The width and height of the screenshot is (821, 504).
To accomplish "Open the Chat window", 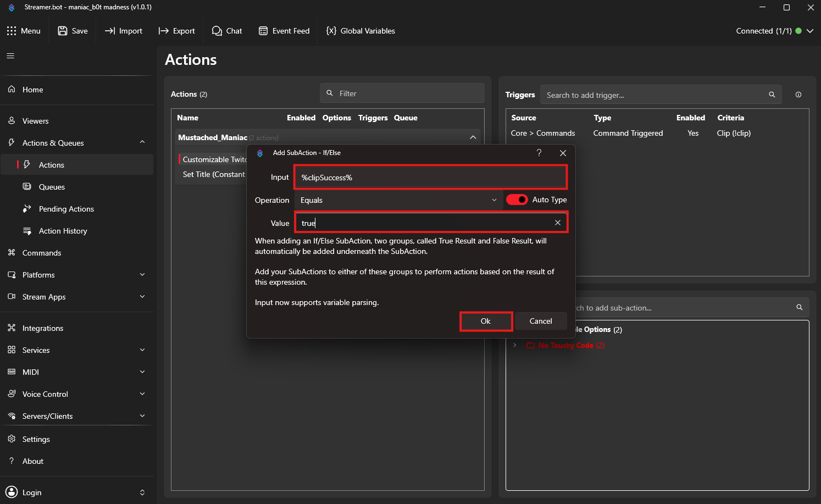I will [227, 31].
